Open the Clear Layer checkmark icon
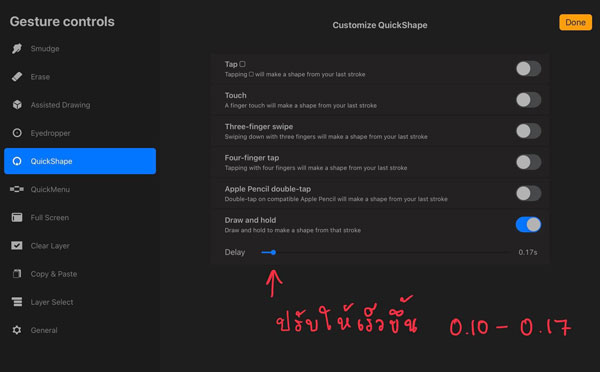The width and height of the screenshot is (600, 372). (17, 245)
